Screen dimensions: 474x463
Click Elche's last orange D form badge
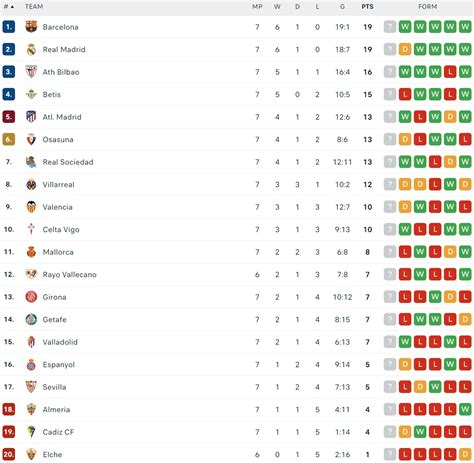pos(465,454)
